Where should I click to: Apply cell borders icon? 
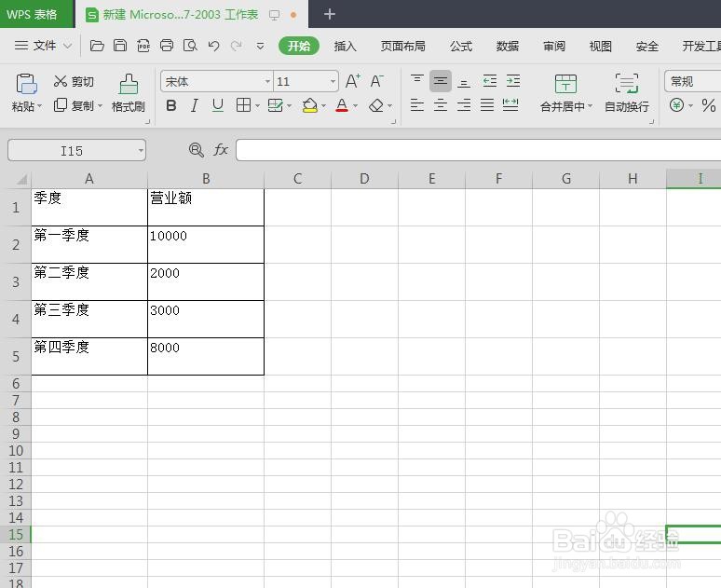(x=243, y=105)
